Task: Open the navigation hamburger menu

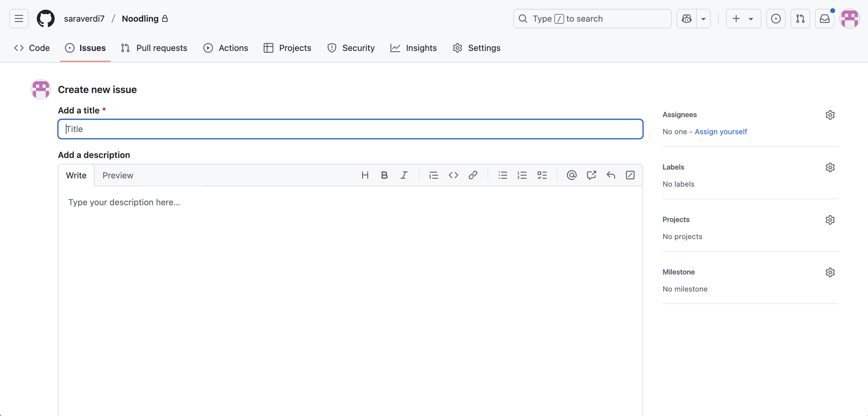Action: 19,19
